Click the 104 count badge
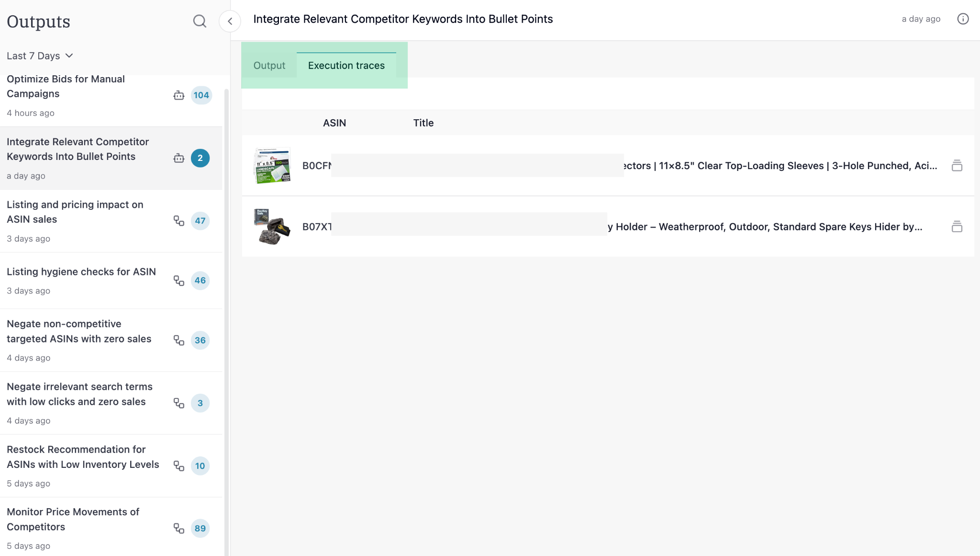This screenshot has width=980, height=556. click(201, 95)
